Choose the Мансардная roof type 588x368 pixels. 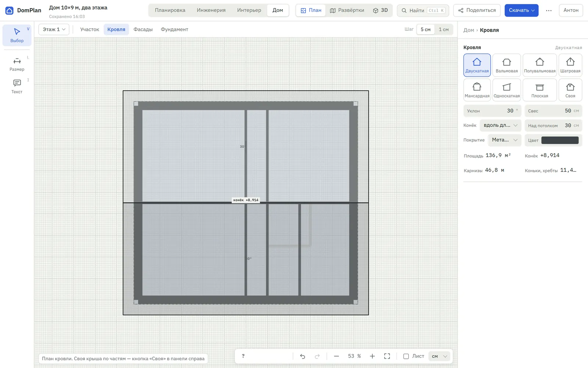477,90
